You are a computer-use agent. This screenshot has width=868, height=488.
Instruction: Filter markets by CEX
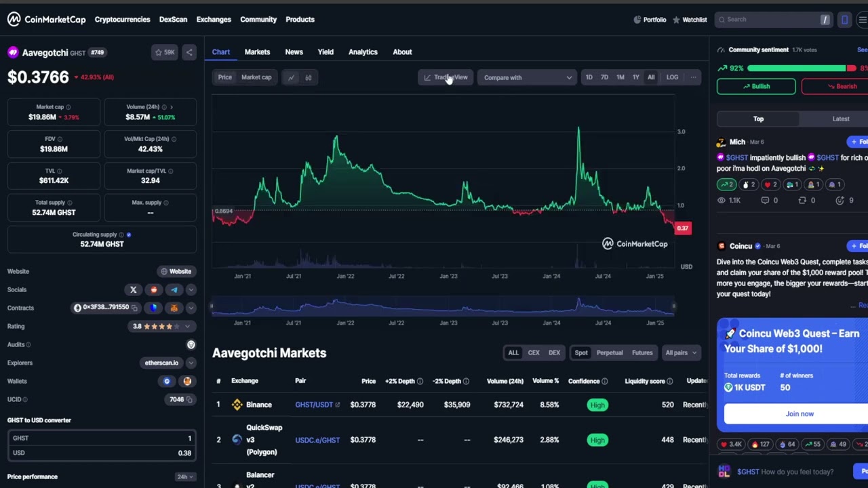pyautogui.click(x=534, y=352)
